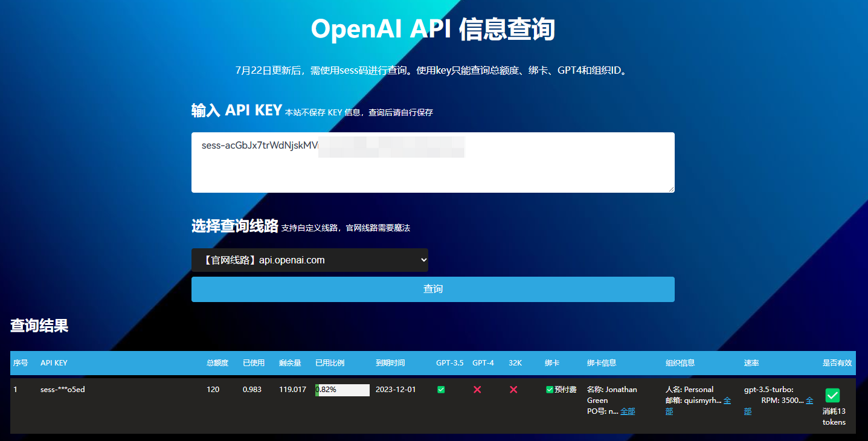Open the query route dropdown api.openai.com
The width and height of the screenshot is (868, 441).
310,260
